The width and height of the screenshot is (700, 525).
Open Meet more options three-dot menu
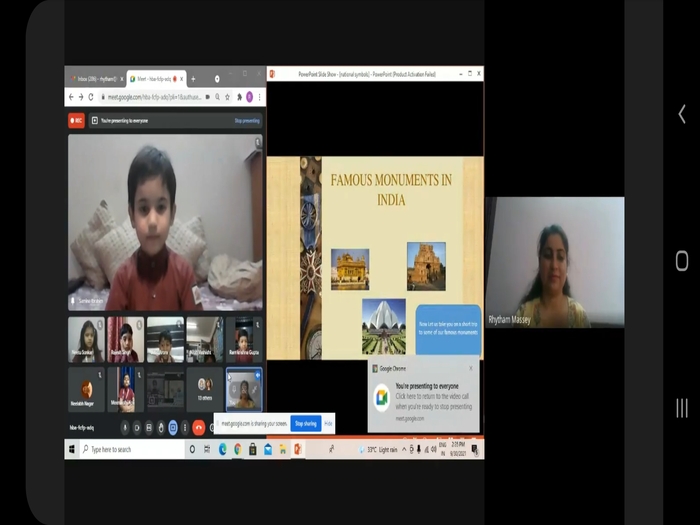click(x=185, y=428)
